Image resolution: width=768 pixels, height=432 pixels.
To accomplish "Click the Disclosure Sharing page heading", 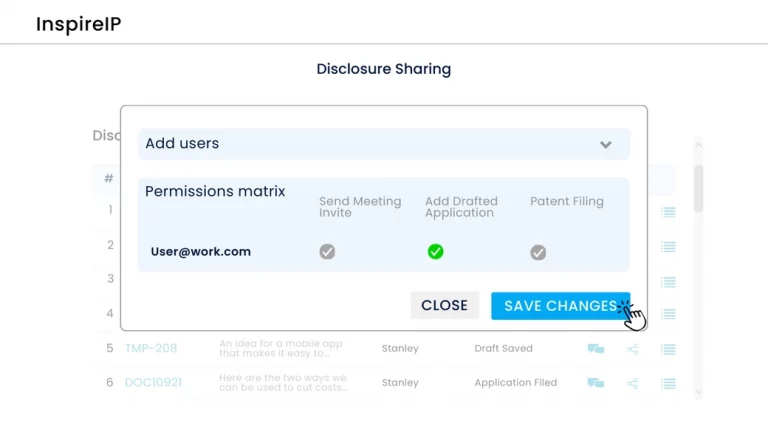I will coord(384,69).
